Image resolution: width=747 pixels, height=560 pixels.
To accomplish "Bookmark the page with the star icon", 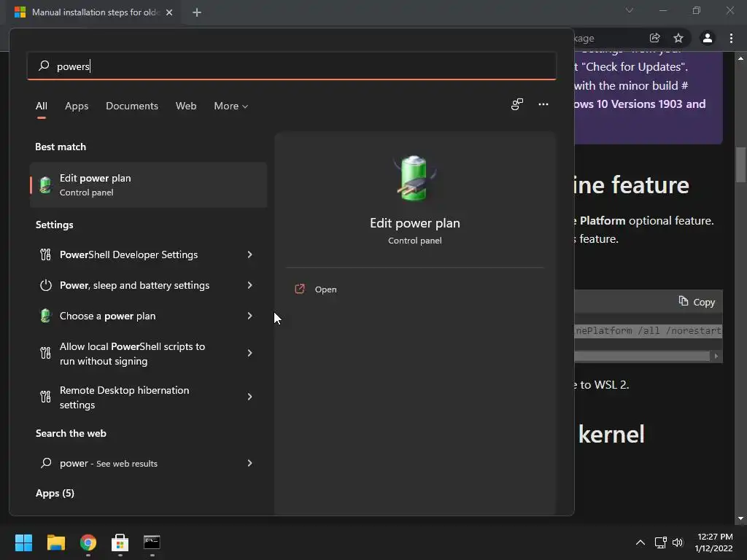I will (678, 38).
